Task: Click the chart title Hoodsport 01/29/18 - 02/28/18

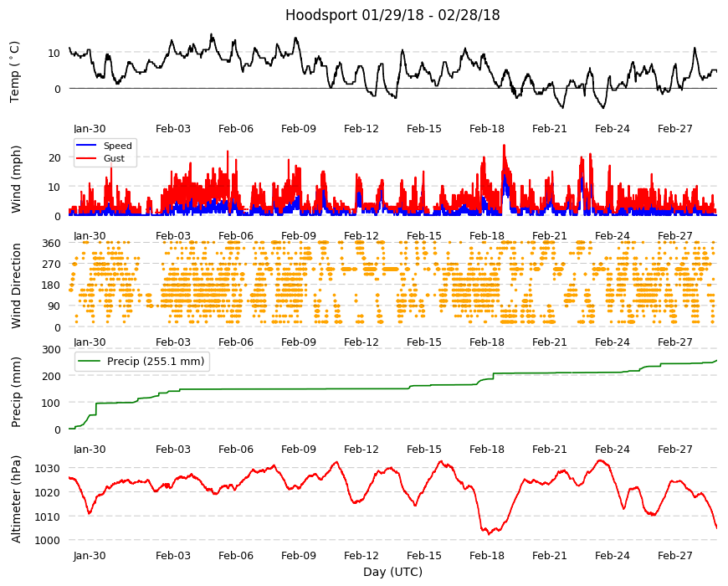Action: click(392, 15)
